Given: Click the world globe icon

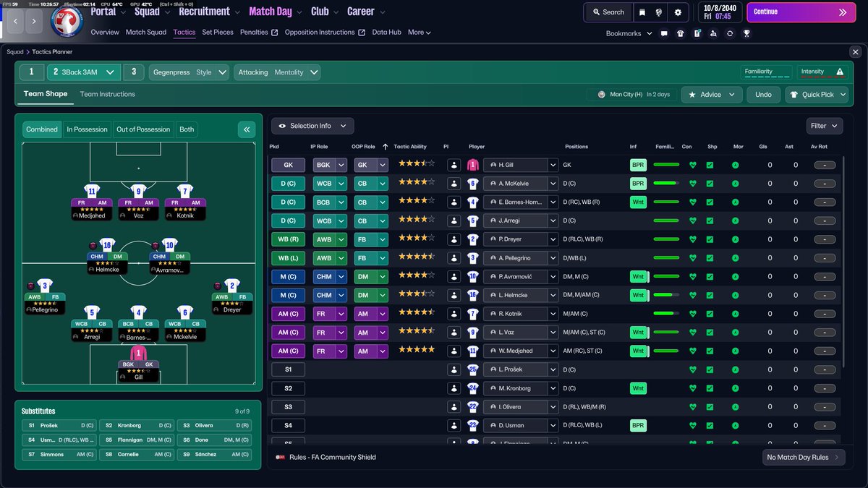Looking at the screenshot, I should pos(660,12).
